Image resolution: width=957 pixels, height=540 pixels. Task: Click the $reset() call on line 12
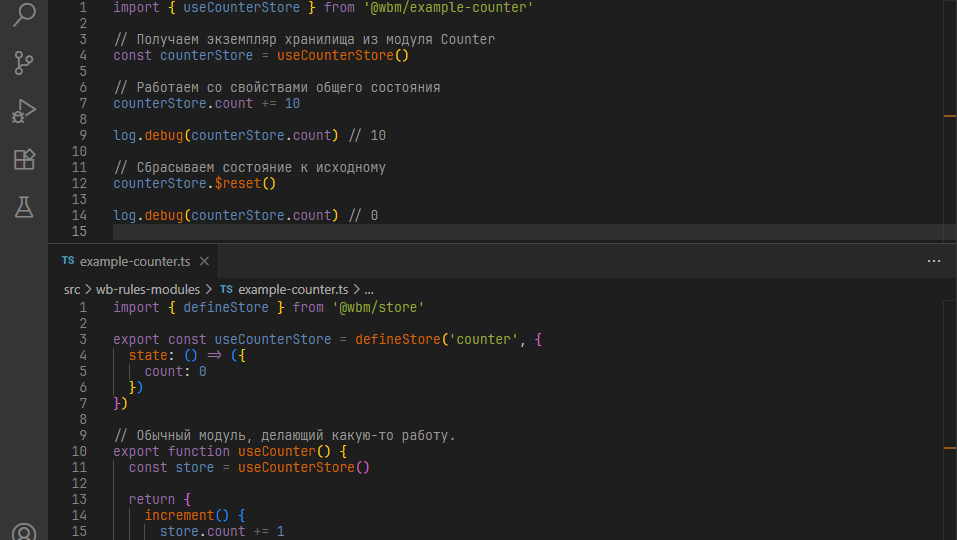(x=245, y=184)
